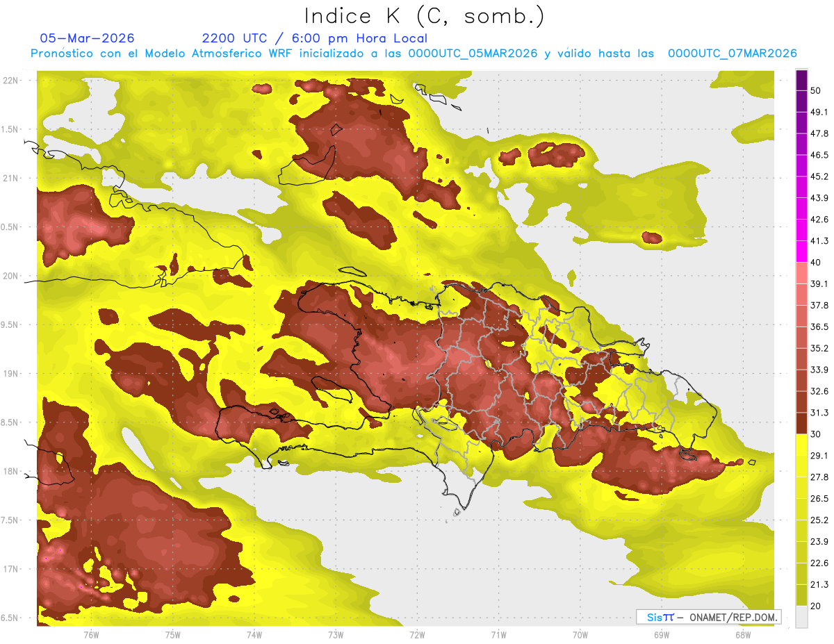Click the 41.3 color scale value

coord(819,241)
